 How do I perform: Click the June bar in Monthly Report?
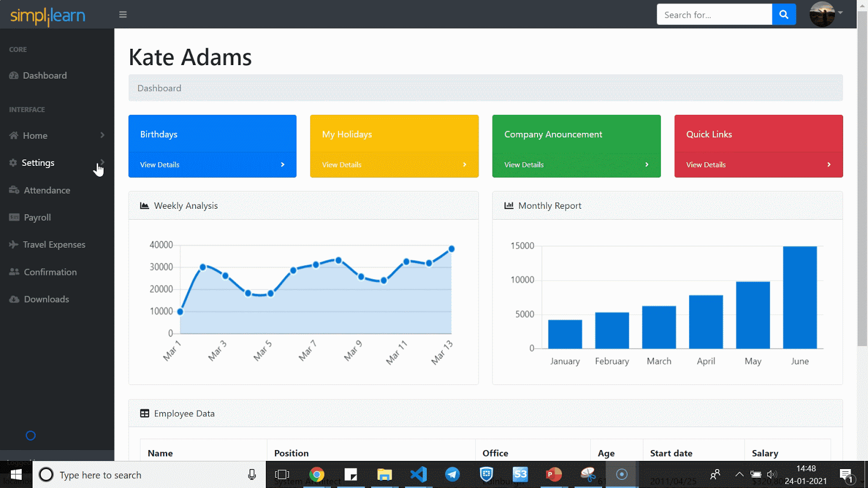800,297
